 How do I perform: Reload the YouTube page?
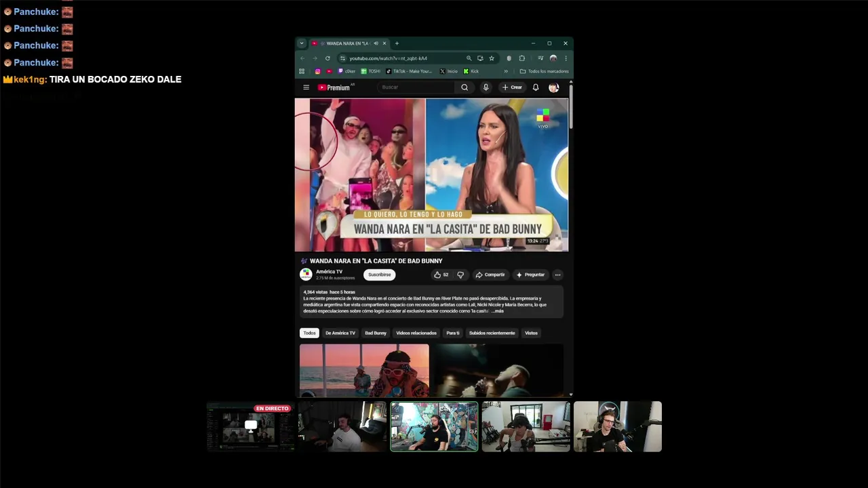click(x=328, y=58)
